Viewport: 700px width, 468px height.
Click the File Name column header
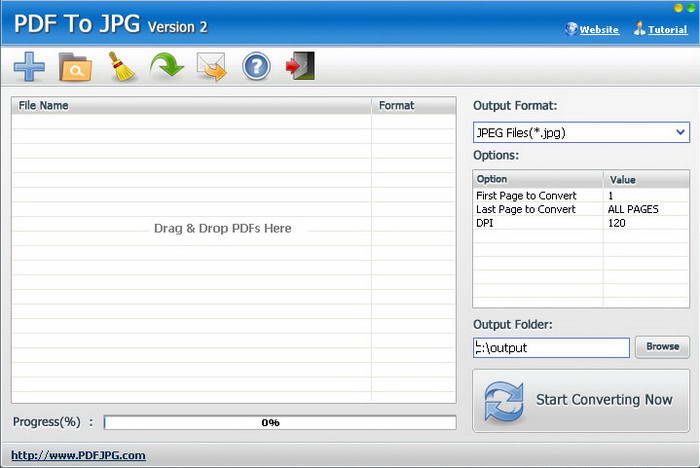(192, 105)
